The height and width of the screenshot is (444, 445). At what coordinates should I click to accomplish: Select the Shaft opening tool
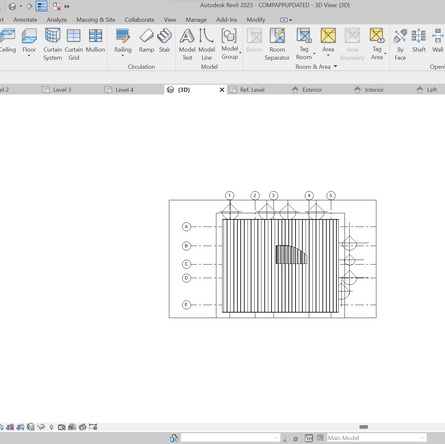[419, 40]
